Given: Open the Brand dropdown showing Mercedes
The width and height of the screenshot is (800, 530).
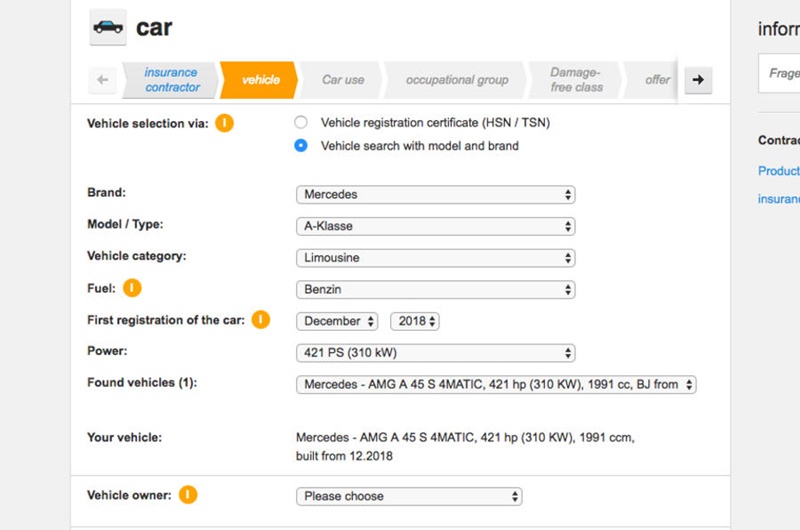Looking at the screenshot, I should 435,194.
